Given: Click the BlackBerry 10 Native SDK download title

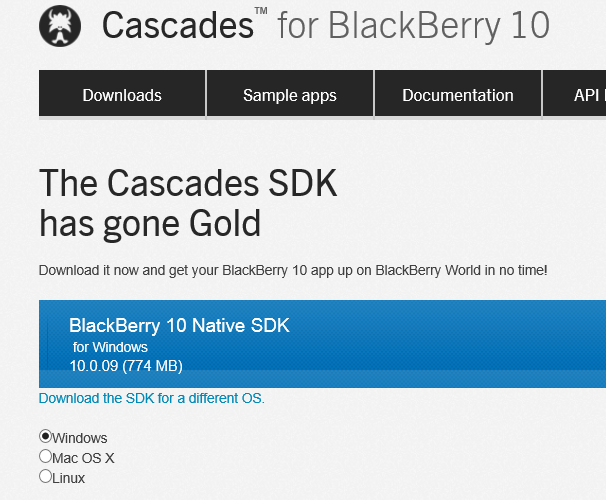Looking at the screenshot, I should tap(179, 325).
